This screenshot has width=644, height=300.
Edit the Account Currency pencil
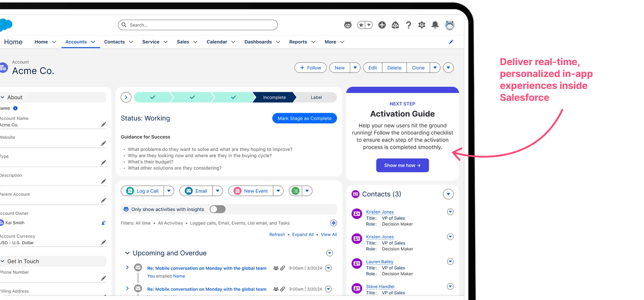[103, 242]
